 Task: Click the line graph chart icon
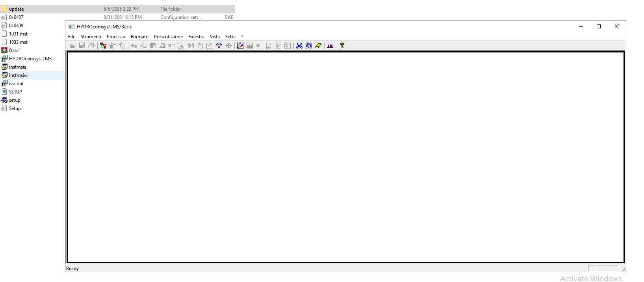tap(240, 46)
